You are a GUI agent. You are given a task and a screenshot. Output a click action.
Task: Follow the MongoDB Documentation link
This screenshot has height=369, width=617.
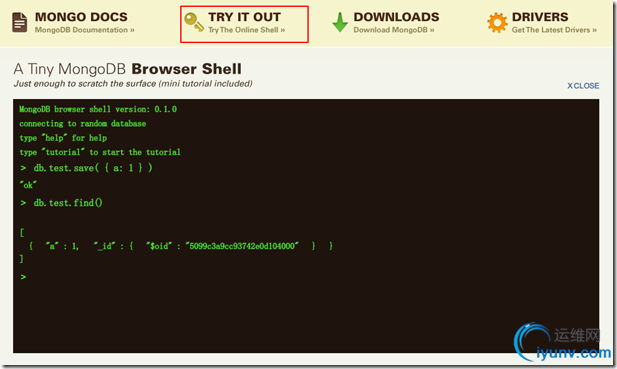pyautogui.click(x=85, y=30)
